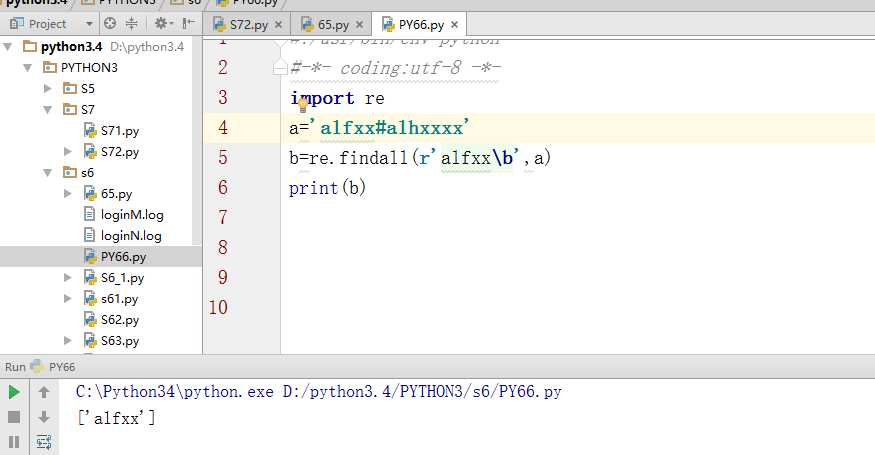Click the PY66 run tab label
Image resolution: width=875 pixels, height=455 pixels.
62,367
